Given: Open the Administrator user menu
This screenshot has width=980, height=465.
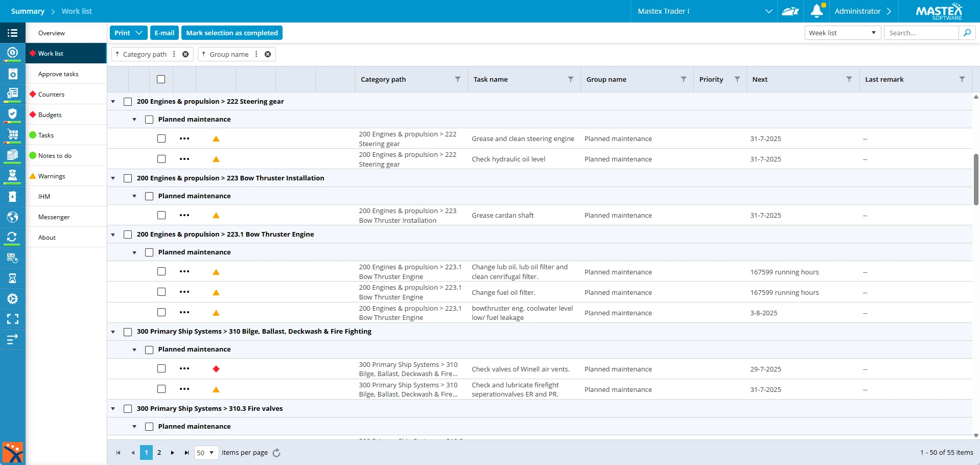Looking at the screenshot, I should pos(862,11).
